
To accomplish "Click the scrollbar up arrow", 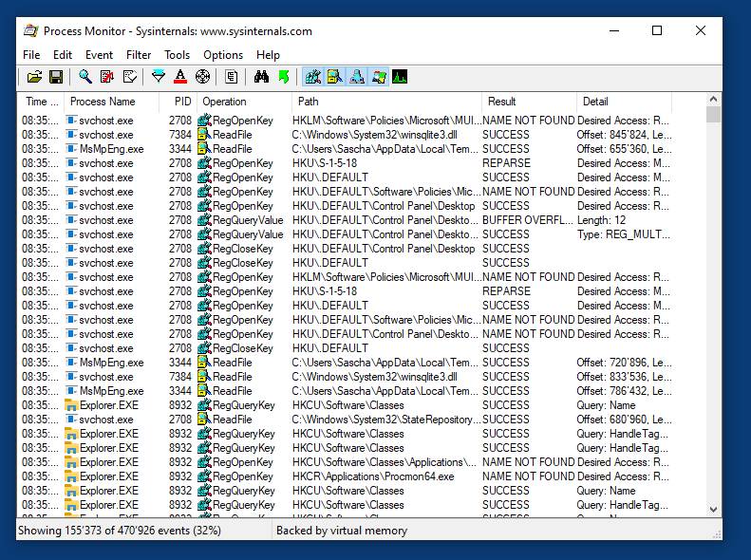I will click(713, 99).
